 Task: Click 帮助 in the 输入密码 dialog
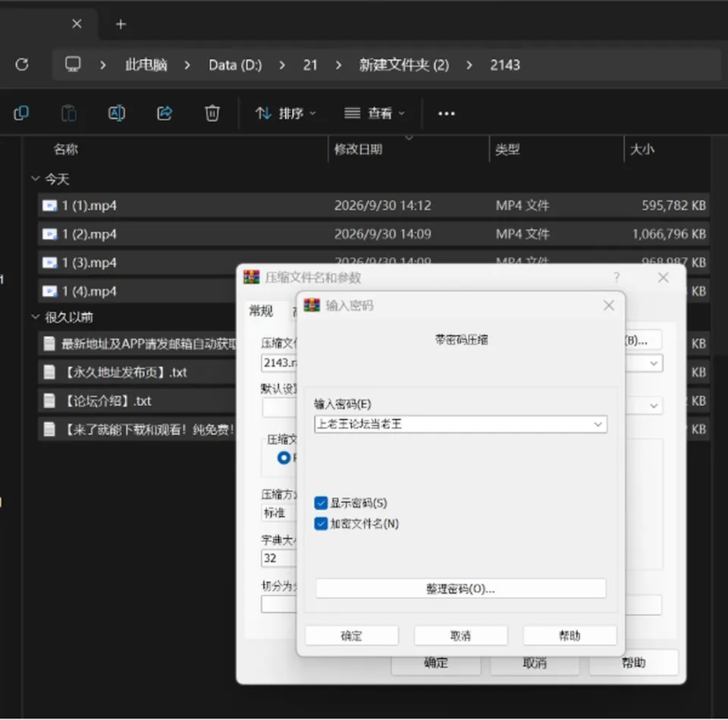570,636
